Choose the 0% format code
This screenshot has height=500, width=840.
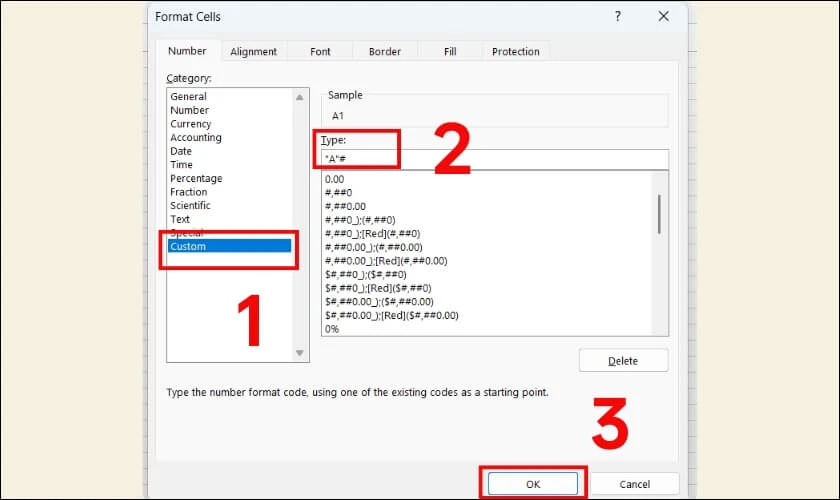(332, 329)
